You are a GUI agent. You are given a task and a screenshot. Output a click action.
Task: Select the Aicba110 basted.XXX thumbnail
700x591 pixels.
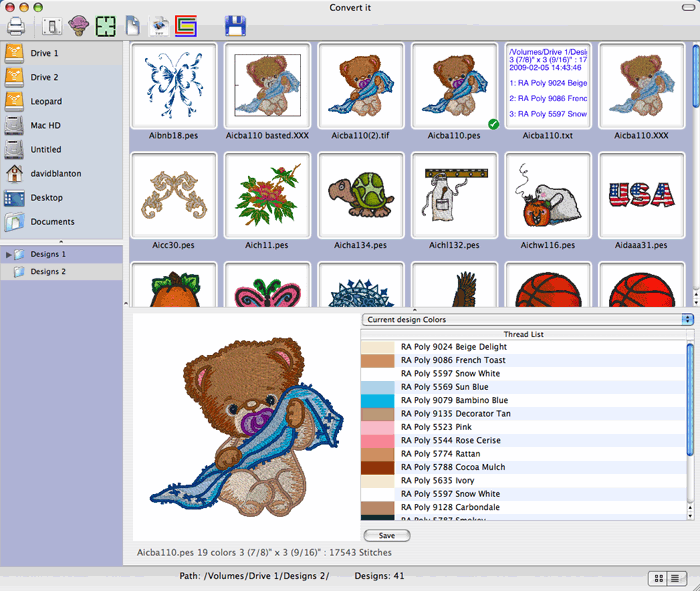[x=267, y=86]
